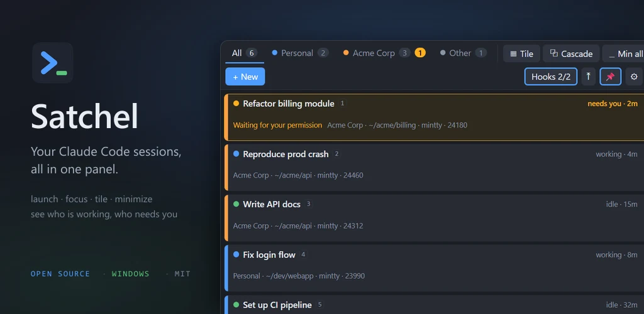Click the OPEN SOURCE label
Image resolution: width=644 pixels, height=314 pixels.
(60, 274)
